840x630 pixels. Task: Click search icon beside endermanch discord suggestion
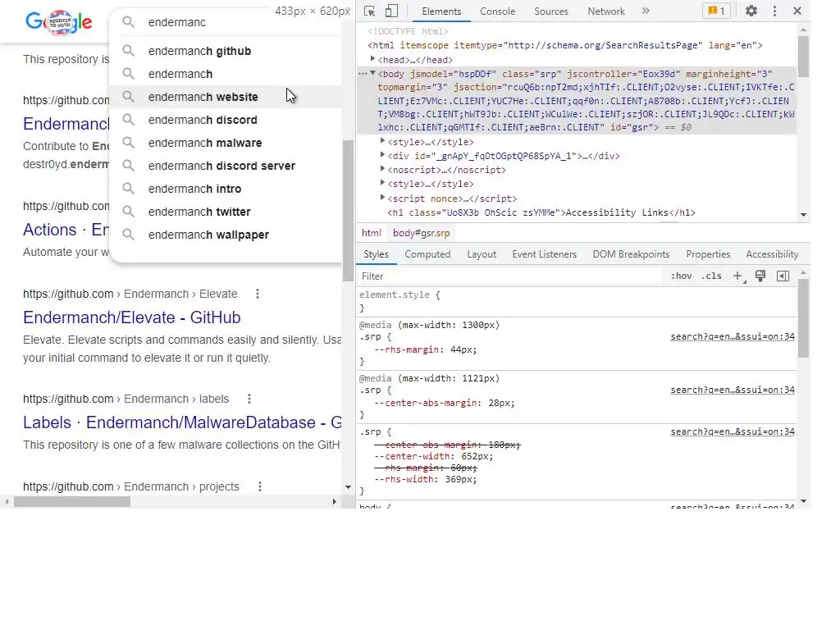click(128, 120)
